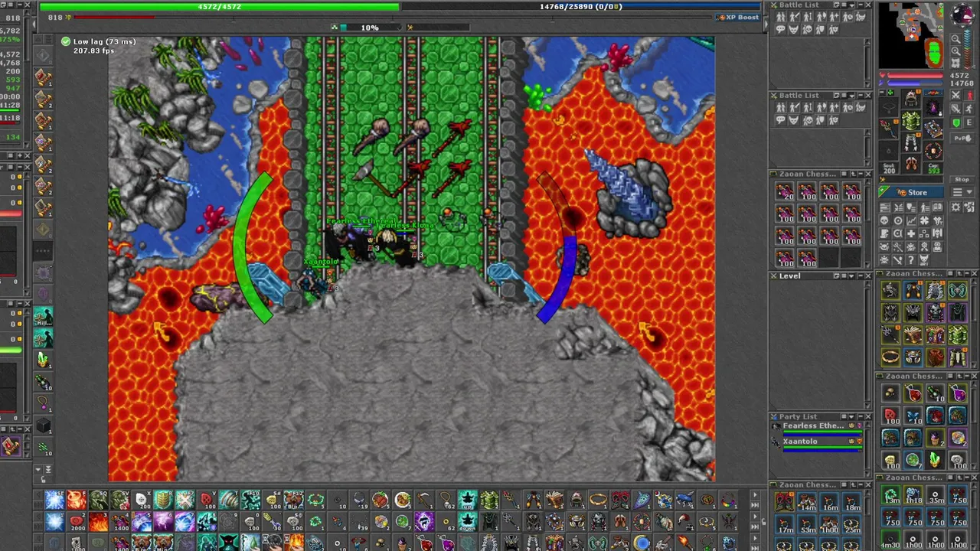Toggle the two-people players filter in the upper Battle List
This screenshot has width=980, height=551.
click(781, 17)
